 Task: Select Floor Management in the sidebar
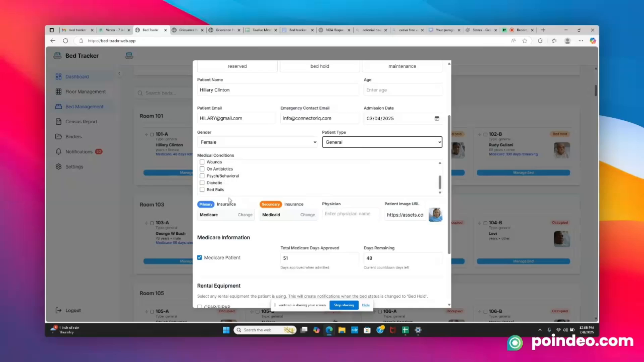pos(86,92)
